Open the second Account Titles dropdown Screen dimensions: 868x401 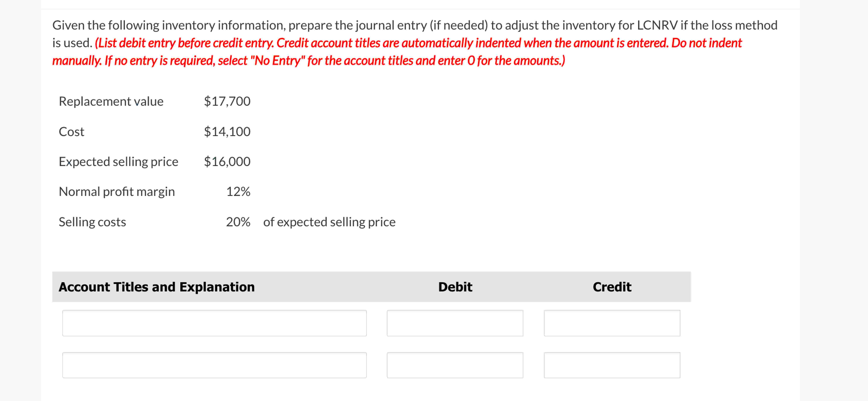(x=214, y=365)
